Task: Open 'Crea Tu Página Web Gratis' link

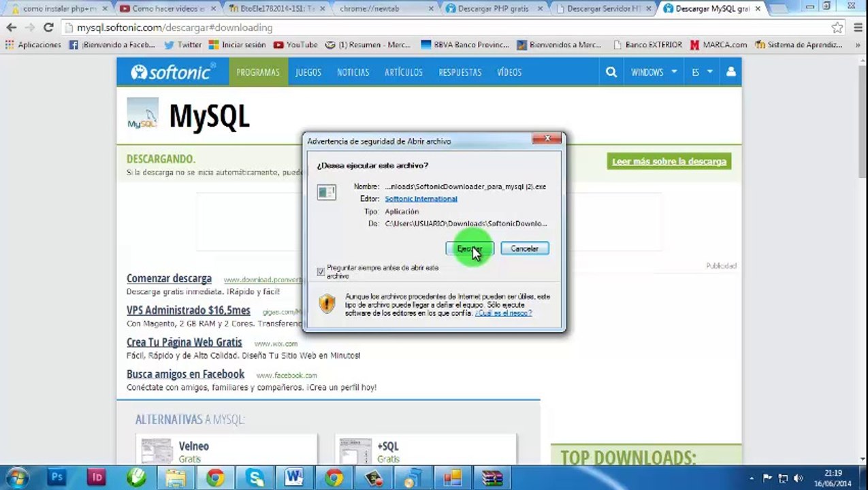Action: 184,342
